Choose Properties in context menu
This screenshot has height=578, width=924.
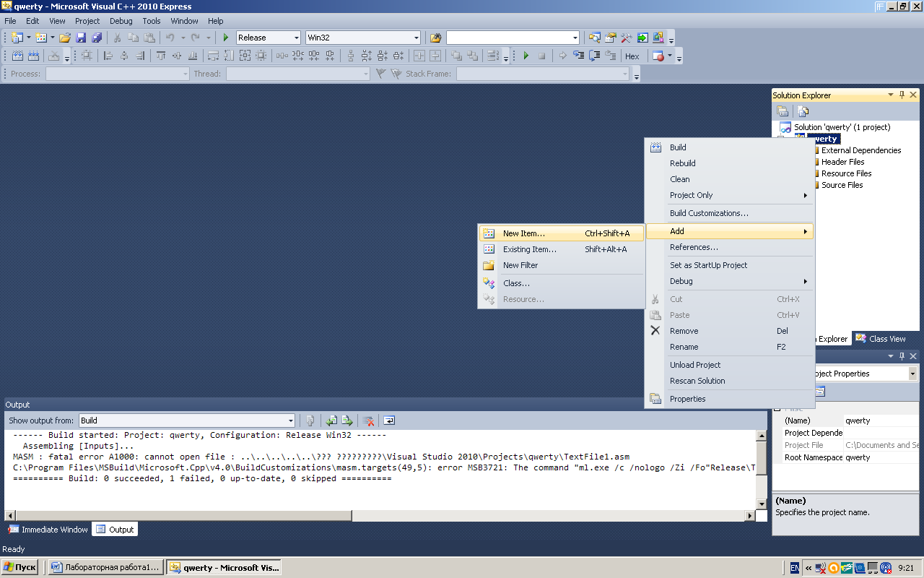[x=730, y=399]
